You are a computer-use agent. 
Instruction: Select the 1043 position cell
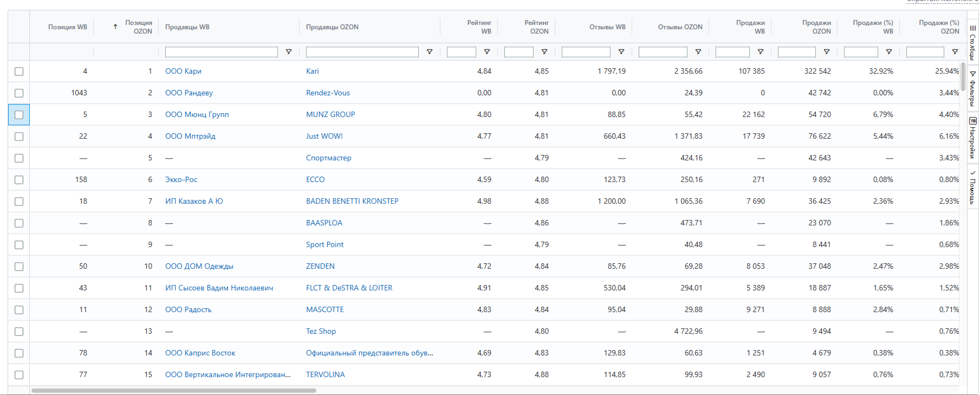(x=79, y=93)
